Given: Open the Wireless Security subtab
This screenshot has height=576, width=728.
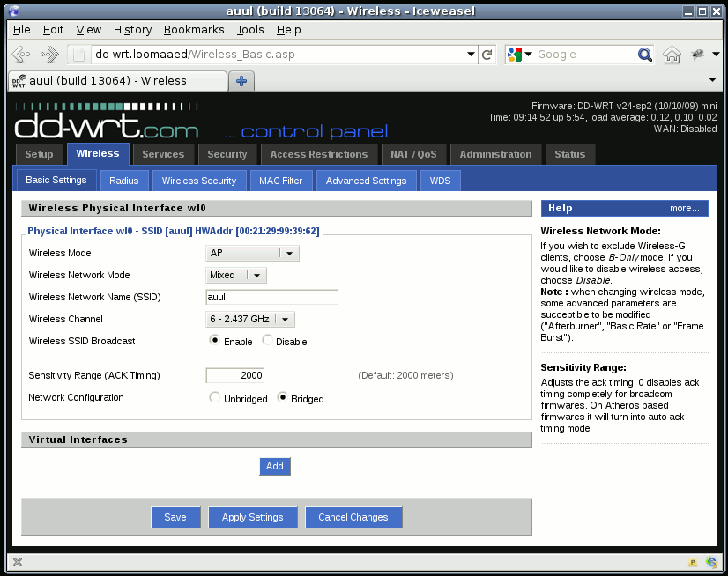Looking at the screenshot, I should coord(198,181).
